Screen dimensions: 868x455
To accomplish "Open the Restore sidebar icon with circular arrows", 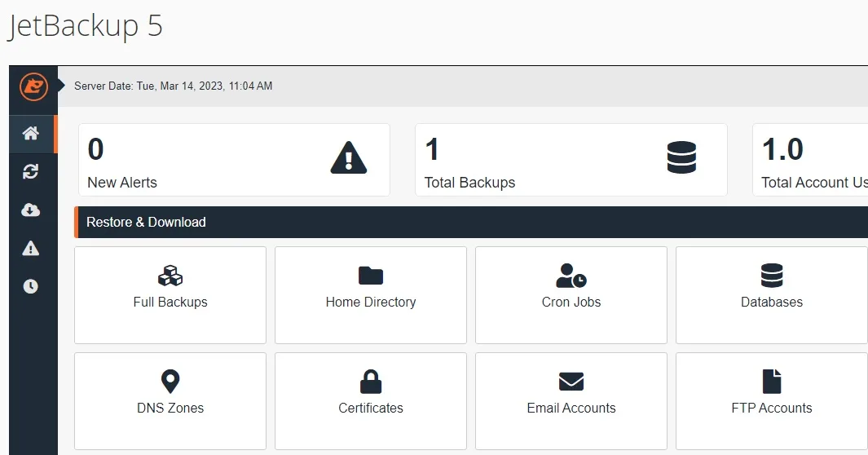I will (x=31, y=171).
